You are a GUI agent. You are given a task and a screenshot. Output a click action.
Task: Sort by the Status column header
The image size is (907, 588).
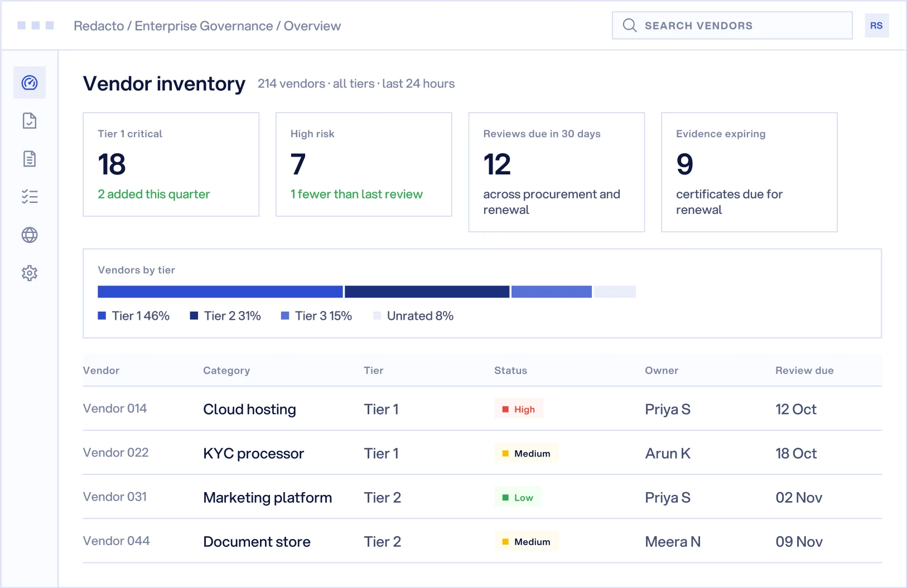510,371
